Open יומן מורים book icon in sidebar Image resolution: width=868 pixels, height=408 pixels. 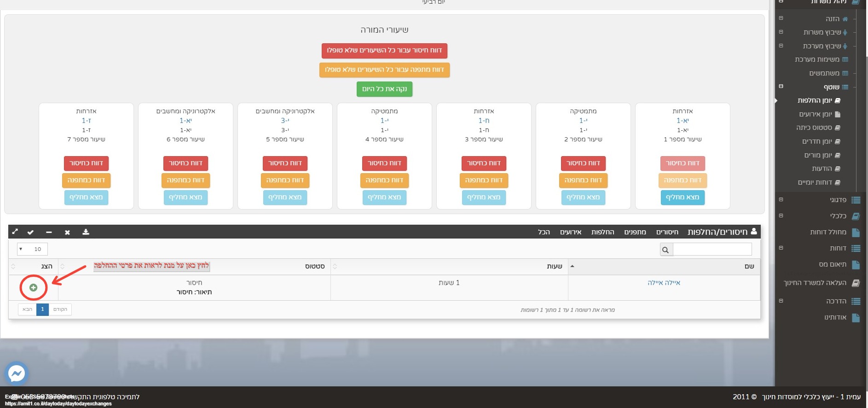coord(838,155)
